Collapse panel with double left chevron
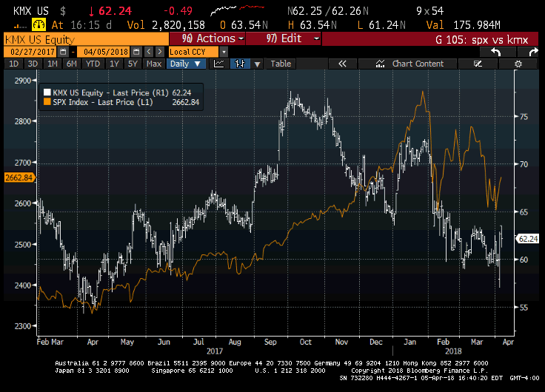 [342, 64]
